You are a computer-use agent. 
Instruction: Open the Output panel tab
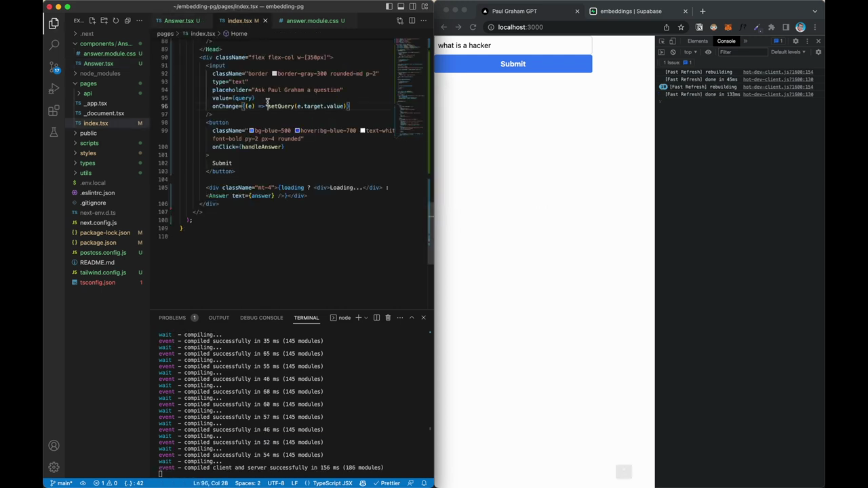(218, 317)
